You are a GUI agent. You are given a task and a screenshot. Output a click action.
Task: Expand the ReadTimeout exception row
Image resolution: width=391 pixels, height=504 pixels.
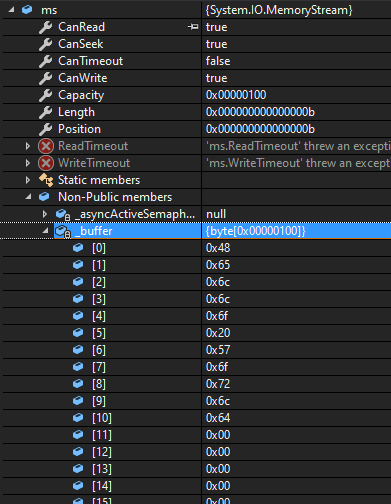(28, 146)
